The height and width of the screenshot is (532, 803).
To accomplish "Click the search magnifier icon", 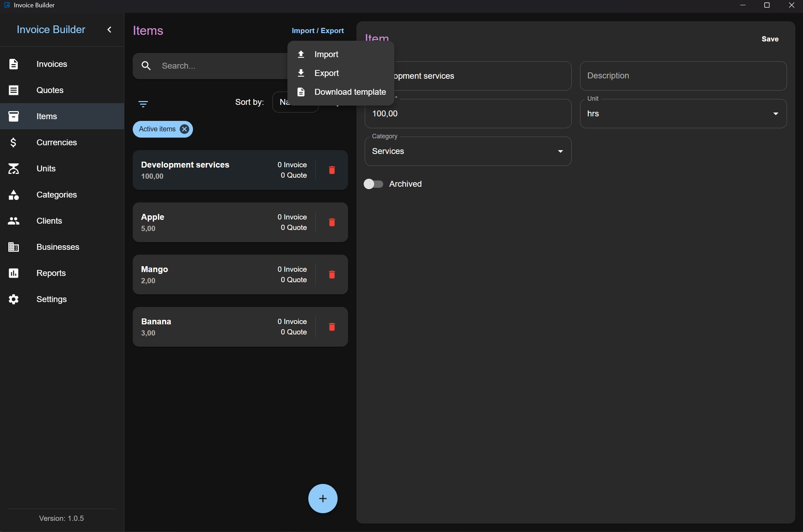I will pos(146,66).
